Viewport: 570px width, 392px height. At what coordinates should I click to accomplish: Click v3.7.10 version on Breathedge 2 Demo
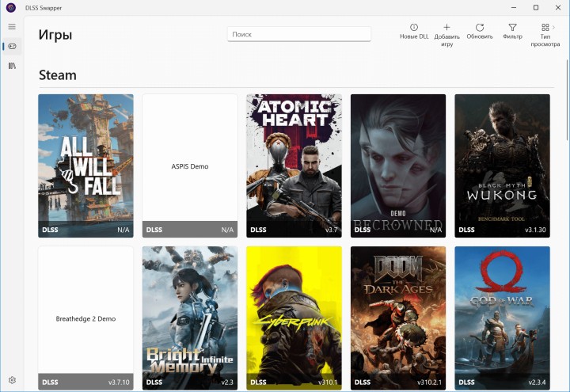[x=119, y=382]
